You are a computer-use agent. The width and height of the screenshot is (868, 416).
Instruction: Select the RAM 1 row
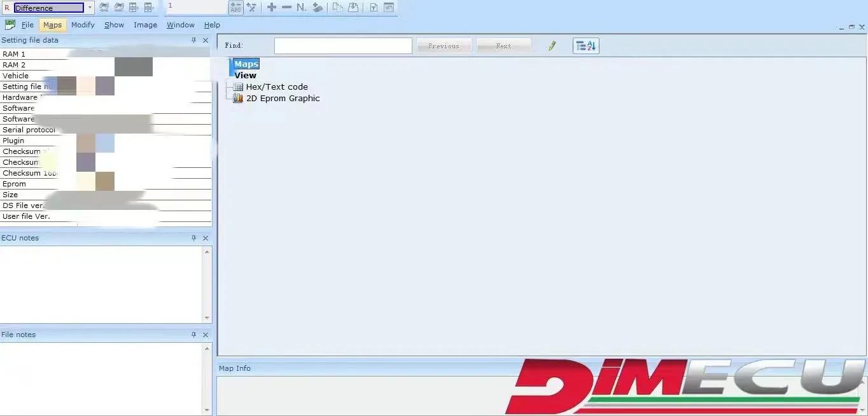point(106,54)
